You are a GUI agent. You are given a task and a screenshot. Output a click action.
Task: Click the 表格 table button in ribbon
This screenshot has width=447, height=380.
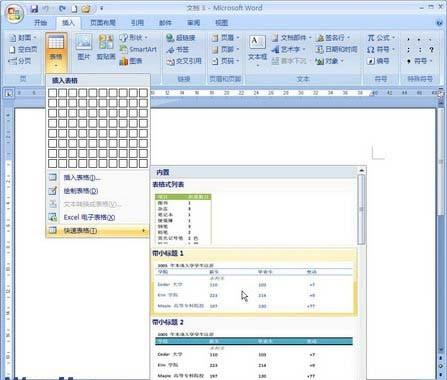point(56,52)
